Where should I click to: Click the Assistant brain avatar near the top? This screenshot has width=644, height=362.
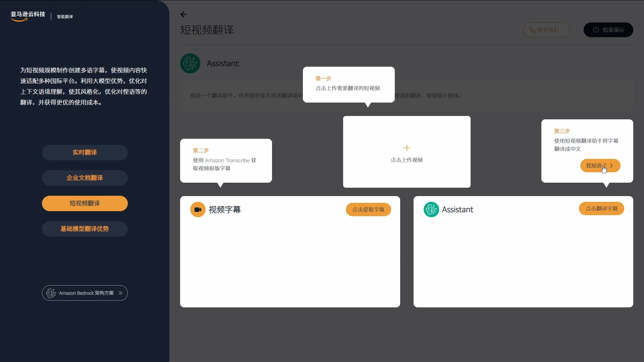[190, 63]
